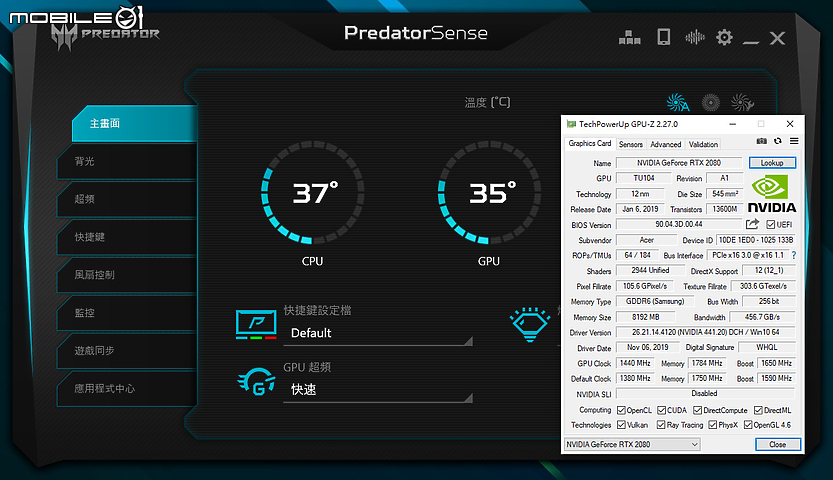
Task: Click the GPU Clock 1440 MHz value
Action: pos(635,363)
